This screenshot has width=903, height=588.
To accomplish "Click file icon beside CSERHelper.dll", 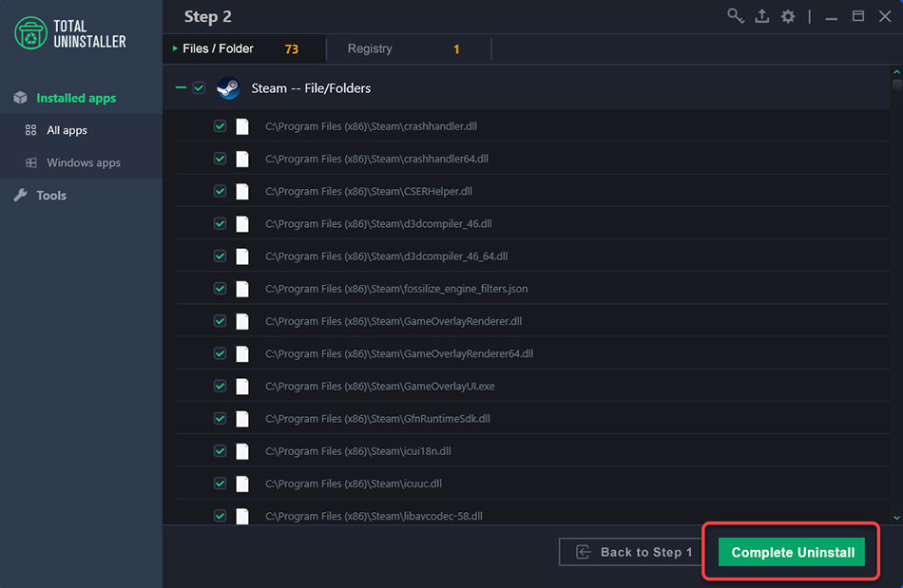I will coord(242,191).
